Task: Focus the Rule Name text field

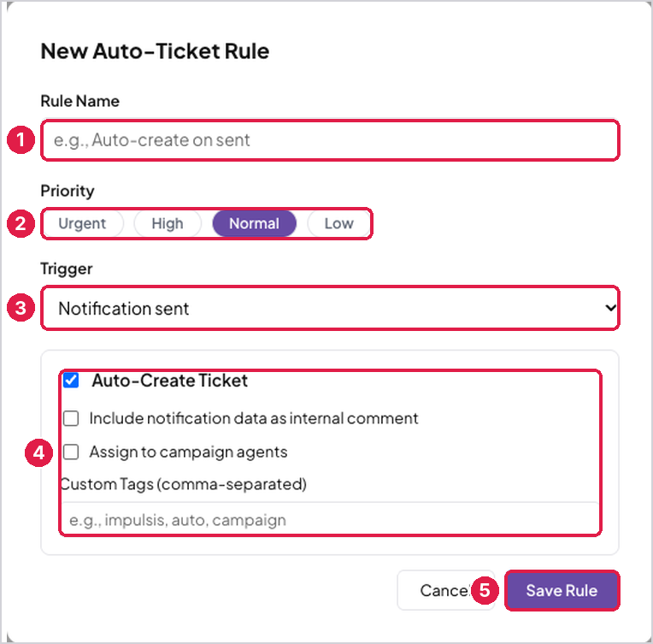Action: click(x=330, y=140)
